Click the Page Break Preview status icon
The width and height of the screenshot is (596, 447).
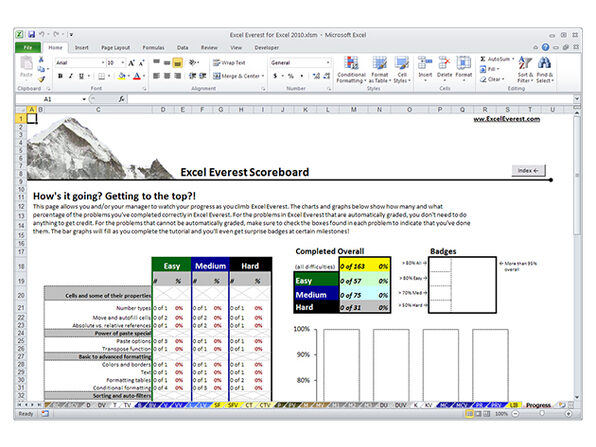(x=487, y=414)
